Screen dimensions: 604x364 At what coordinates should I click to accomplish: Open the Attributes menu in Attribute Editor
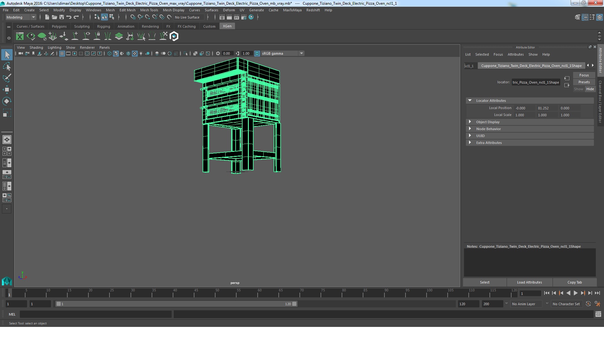[x=516, y=54]
